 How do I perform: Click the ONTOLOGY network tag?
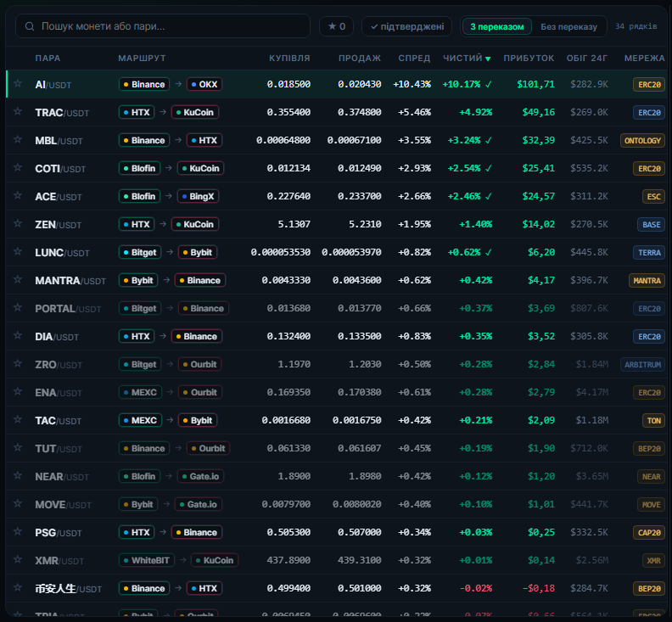point(642,141)
